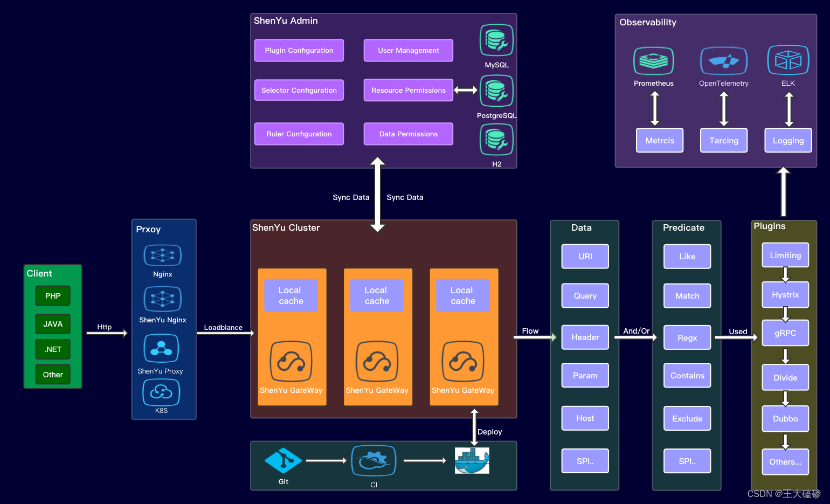Image resolution: width=830 pixels, height=504 pixels.
Task: Click the URI data box
Action: coord(585,256)
